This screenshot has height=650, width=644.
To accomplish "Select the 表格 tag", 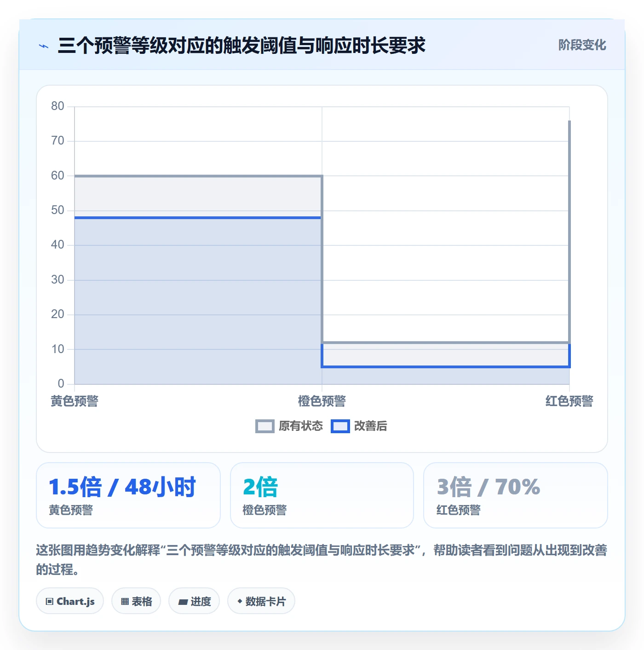I will click(136, 601).
